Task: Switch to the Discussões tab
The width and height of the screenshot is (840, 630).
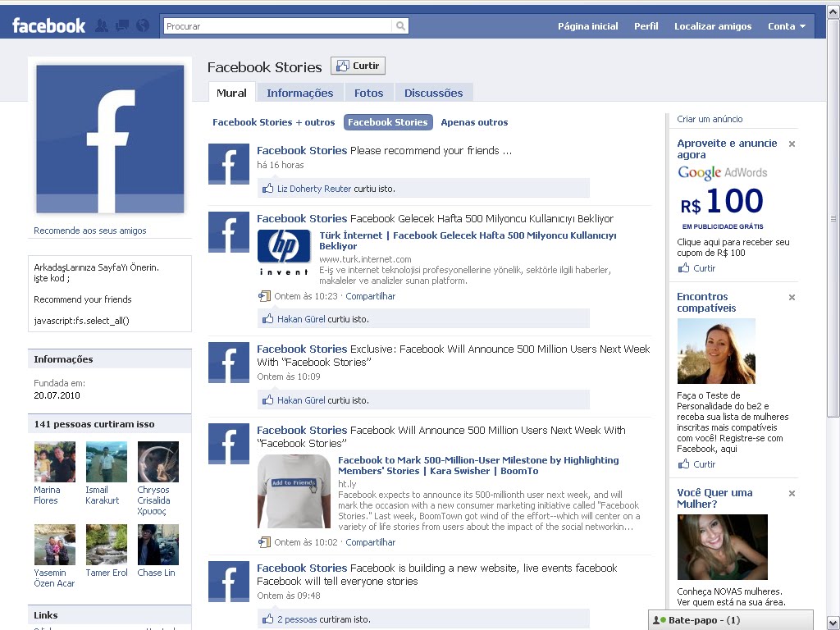Action: click(433, 94)
